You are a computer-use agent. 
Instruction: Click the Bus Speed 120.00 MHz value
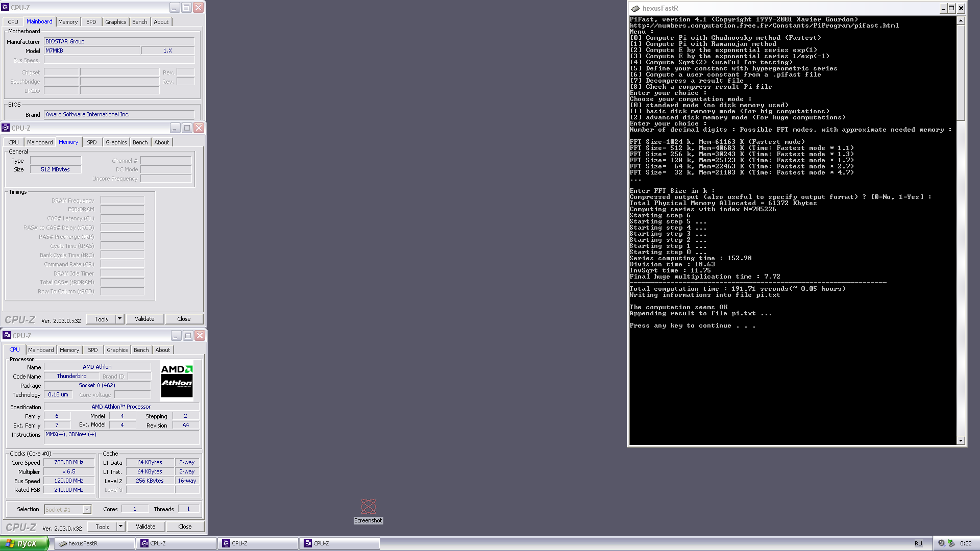(69, 481)
